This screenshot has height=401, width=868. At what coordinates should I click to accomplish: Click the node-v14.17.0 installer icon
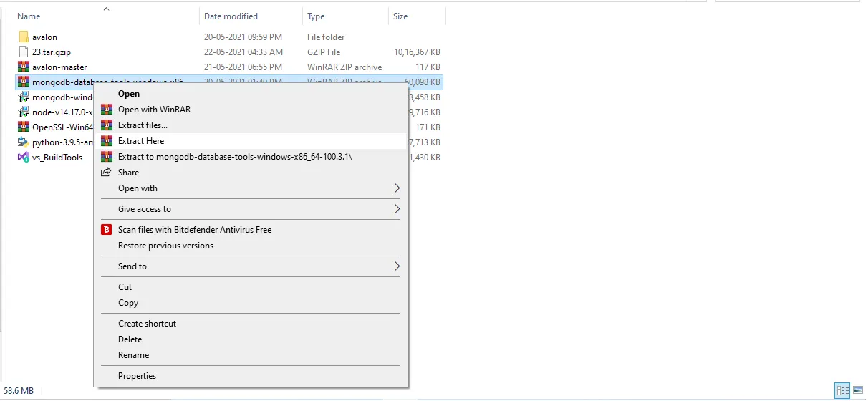(x=23, y=112)
